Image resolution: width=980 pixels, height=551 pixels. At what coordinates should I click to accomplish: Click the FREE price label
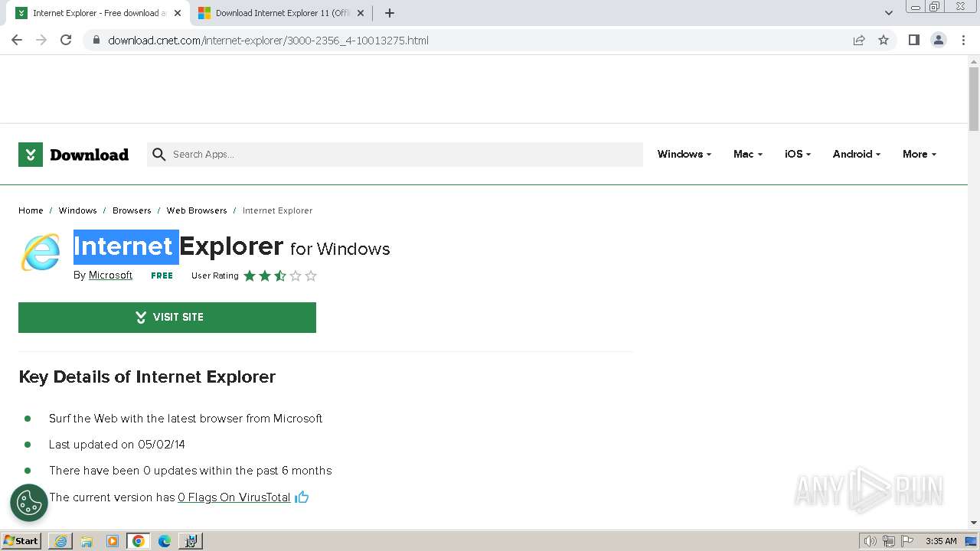[x=162, y=275]
